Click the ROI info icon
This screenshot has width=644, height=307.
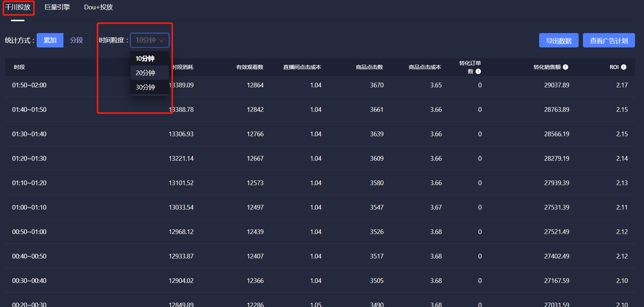tap(624, 67)
